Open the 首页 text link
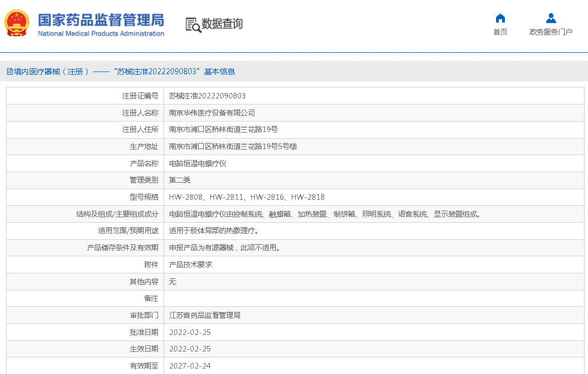The image size is (588, 374). [500, 32]
